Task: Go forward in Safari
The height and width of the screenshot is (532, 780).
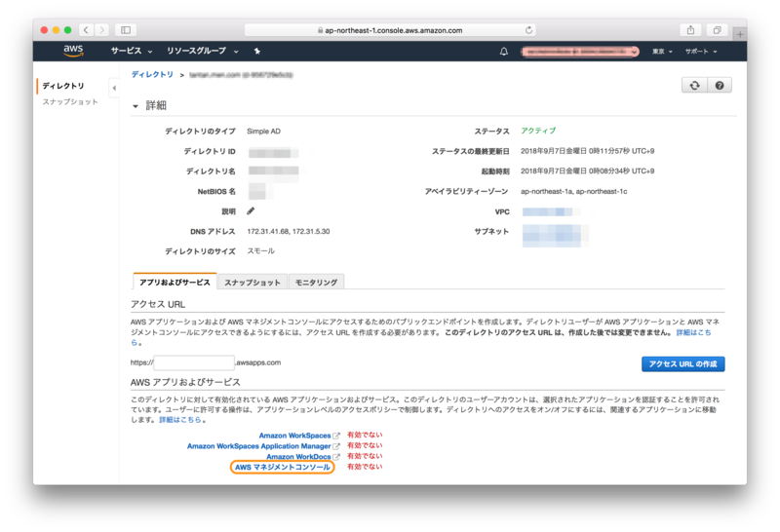Action: click(x=102, y=30)
